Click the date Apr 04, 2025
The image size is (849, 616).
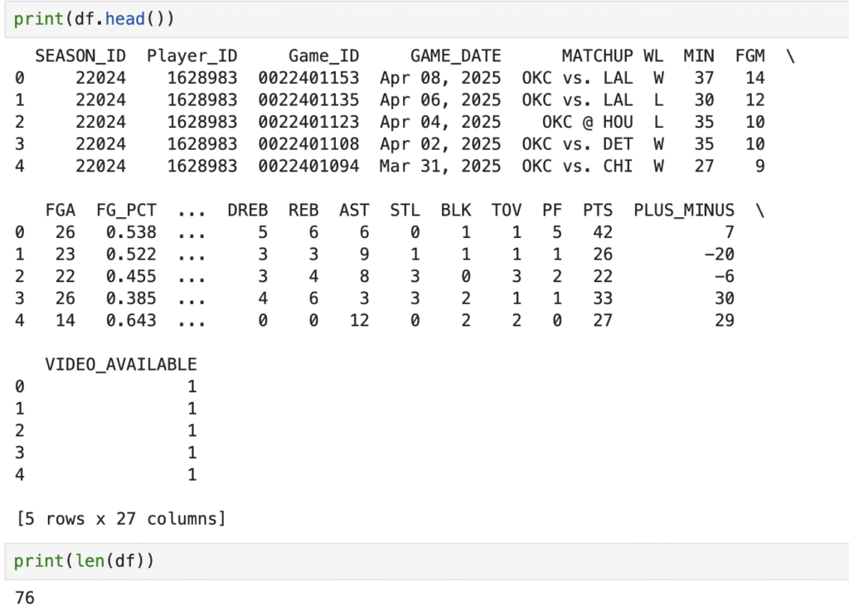[440, 122]
